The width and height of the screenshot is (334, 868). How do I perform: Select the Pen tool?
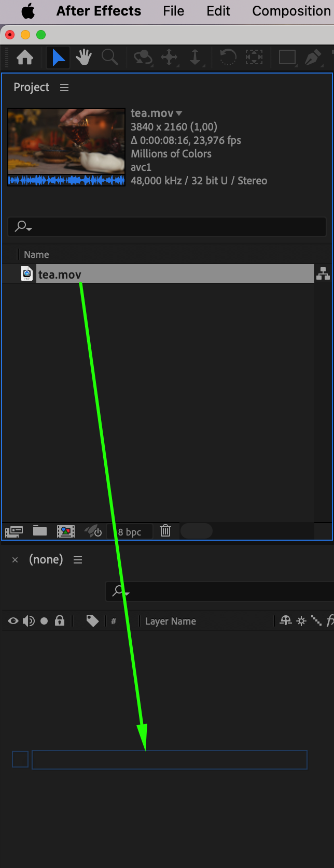tap(313, 57)
